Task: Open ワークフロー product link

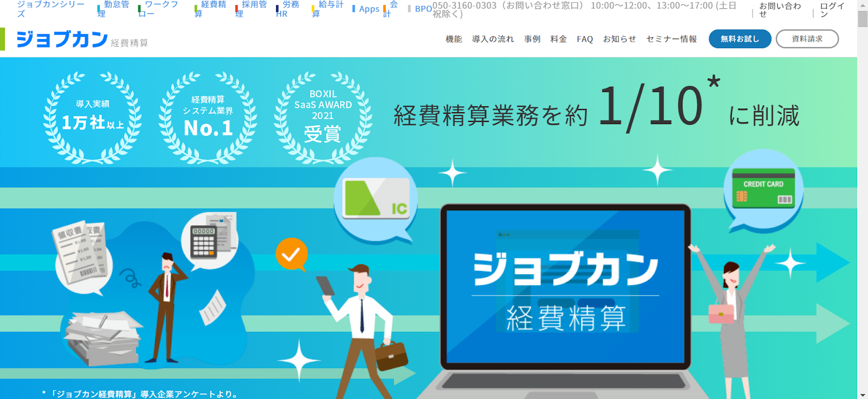Action: [x=158, y=9]
